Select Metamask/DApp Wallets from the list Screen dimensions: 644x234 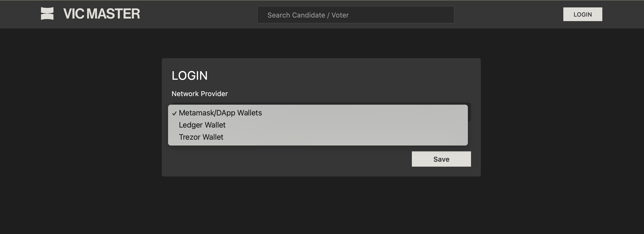tap(220, 113)
